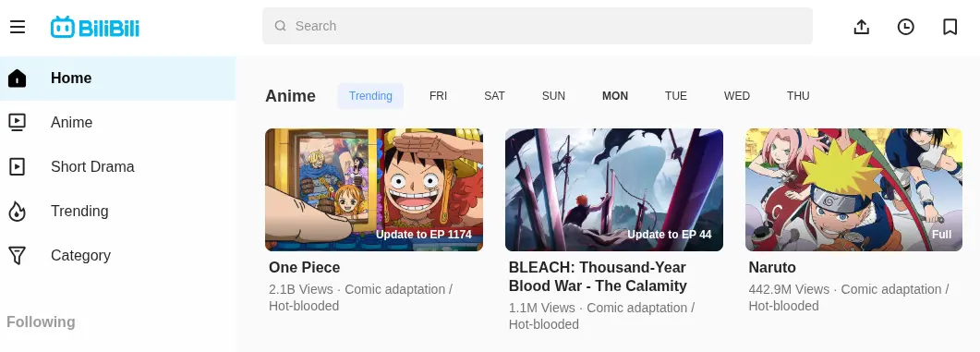The height and width of the screenshot is (352, 980).
Task: Click the Short Drama play icon
Action: pyautogui.click(x=18, y=166)
